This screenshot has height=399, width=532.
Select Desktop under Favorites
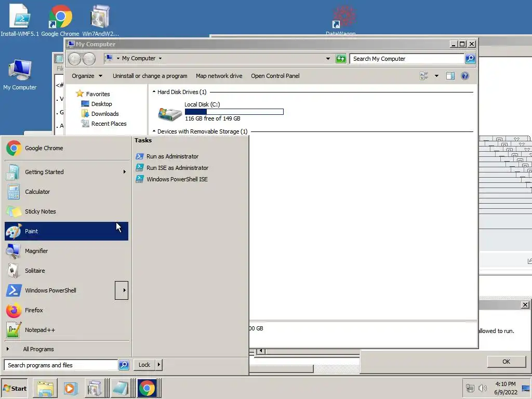(97, 104)
